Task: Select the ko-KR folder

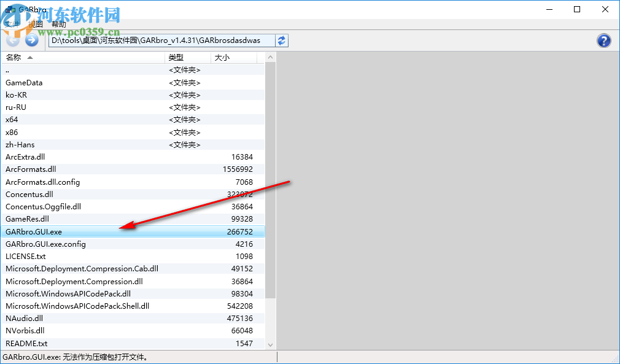Action: [133, 95]
